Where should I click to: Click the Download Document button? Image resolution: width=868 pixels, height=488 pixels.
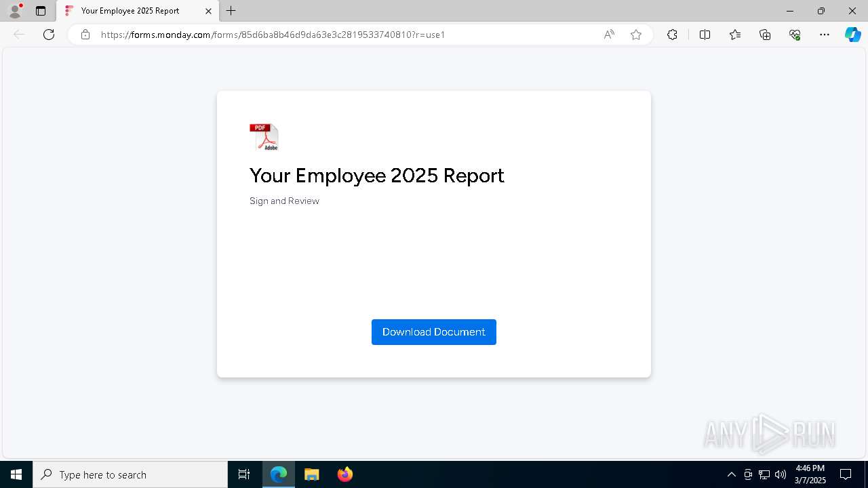(x=434, y=332)
